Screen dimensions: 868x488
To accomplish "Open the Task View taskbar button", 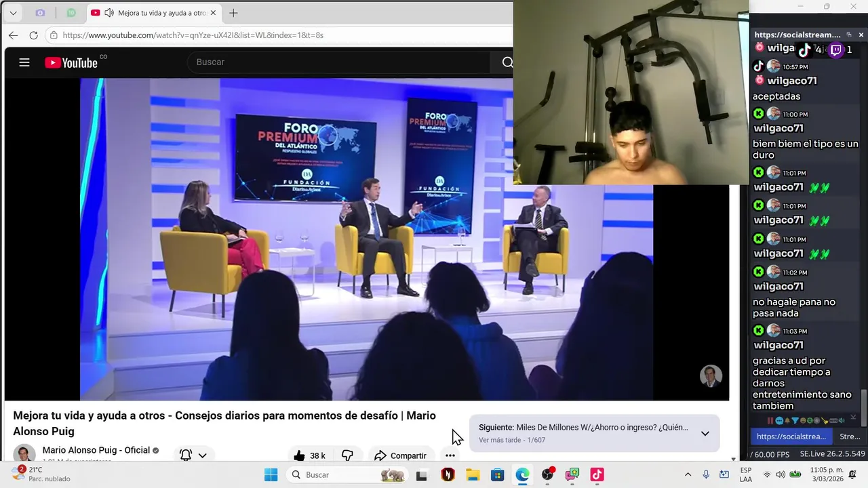I will point(421,474).
